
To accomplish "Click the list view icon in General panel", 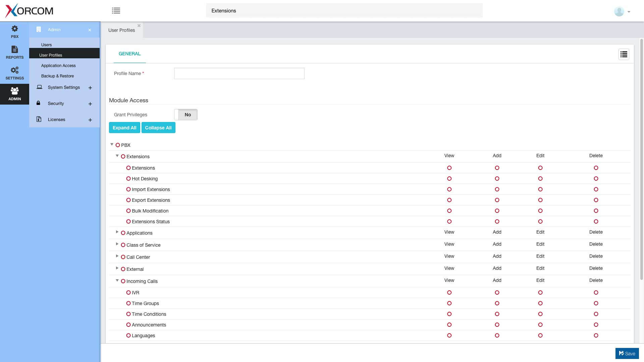I will [x=624, y=54].
